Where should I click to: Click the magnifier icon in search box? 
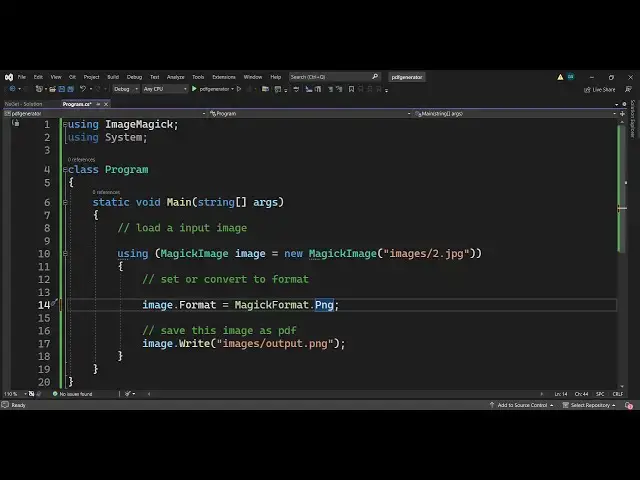(x=375, y=77)
